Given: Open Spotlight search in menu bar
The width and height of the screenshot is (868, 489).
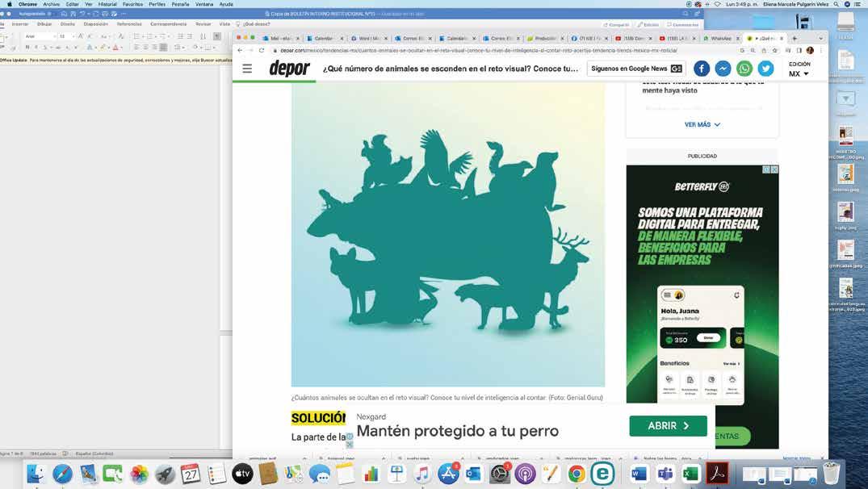Looking at the screenshot, I should (836, 4).
